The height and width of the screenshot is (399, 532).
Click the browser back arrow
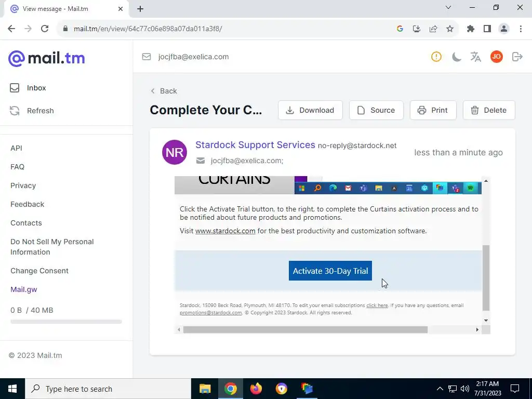pyautogui.click(x=11, y=29)
